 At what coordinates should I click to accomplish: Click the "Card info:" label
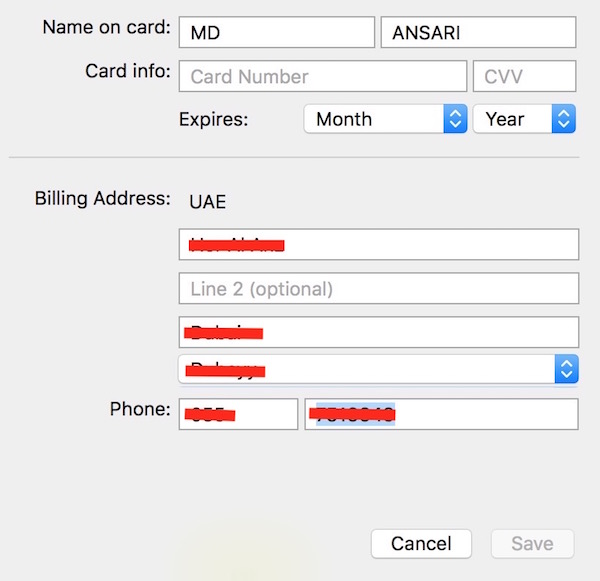coord(129,71)
